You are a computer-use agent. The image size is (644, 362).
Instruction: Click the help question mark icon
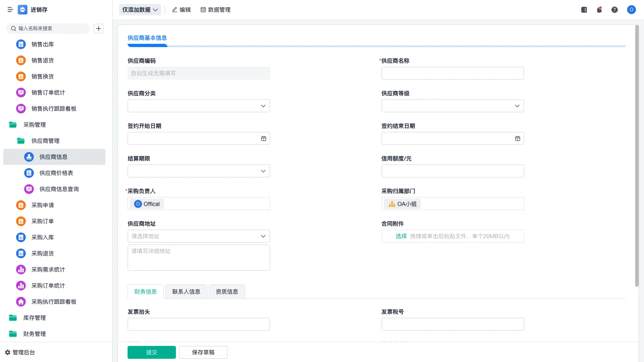tap(615, 10)
